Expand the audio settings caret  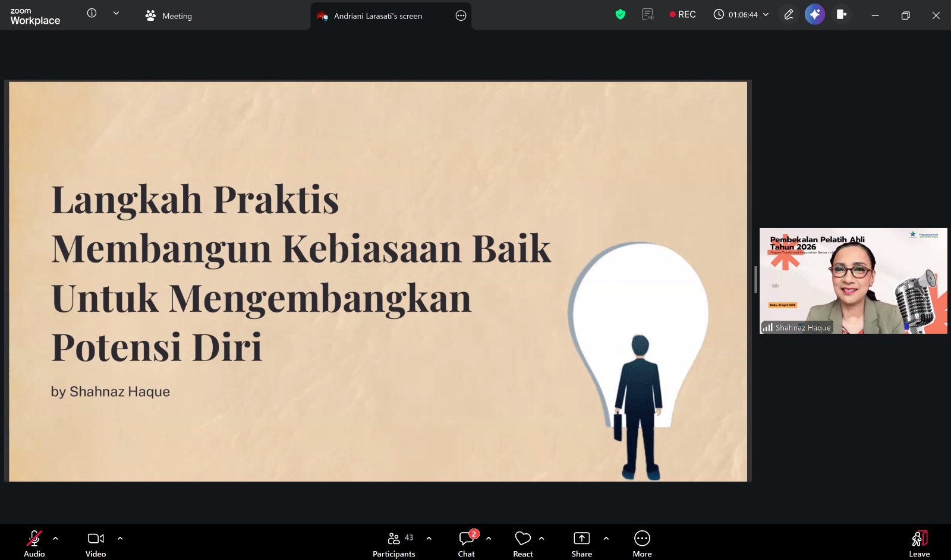(x=55, y=539)
